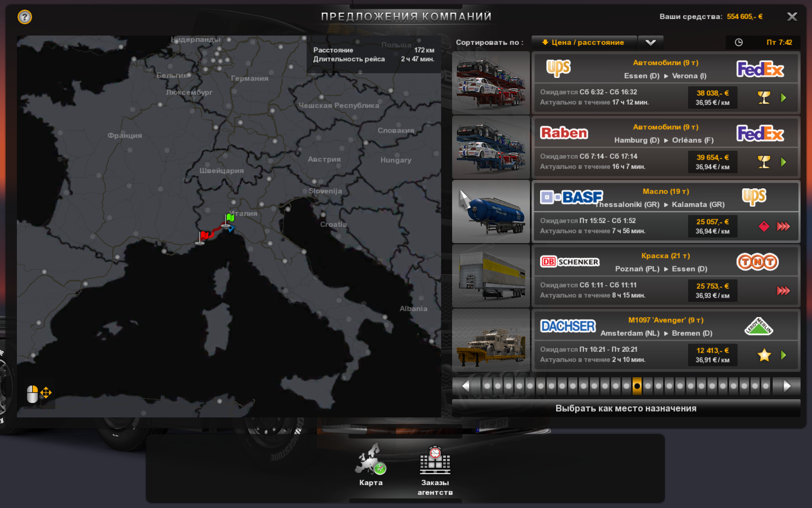Click green flag marker on the map
Image resolution: width=812 pixels, height=508 pixels.
click(230, 218)
